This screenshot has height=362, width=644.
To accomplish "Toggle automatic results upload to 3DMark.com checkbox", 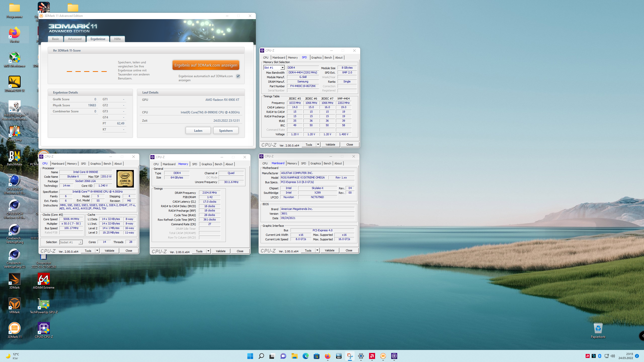I will [238, 76].
